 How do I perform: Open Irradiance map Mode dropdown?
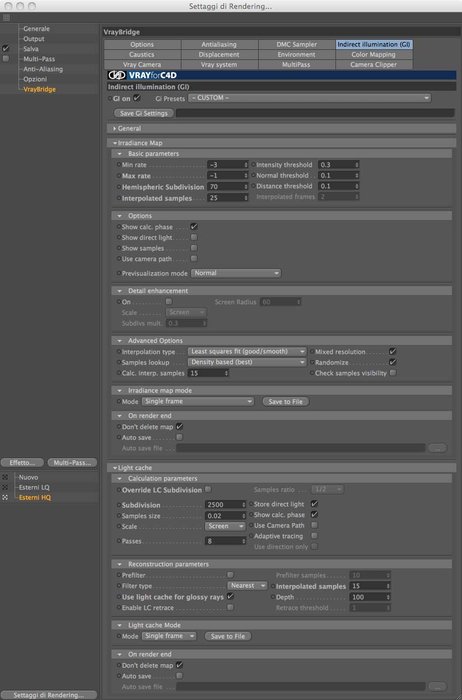point(198,401)
